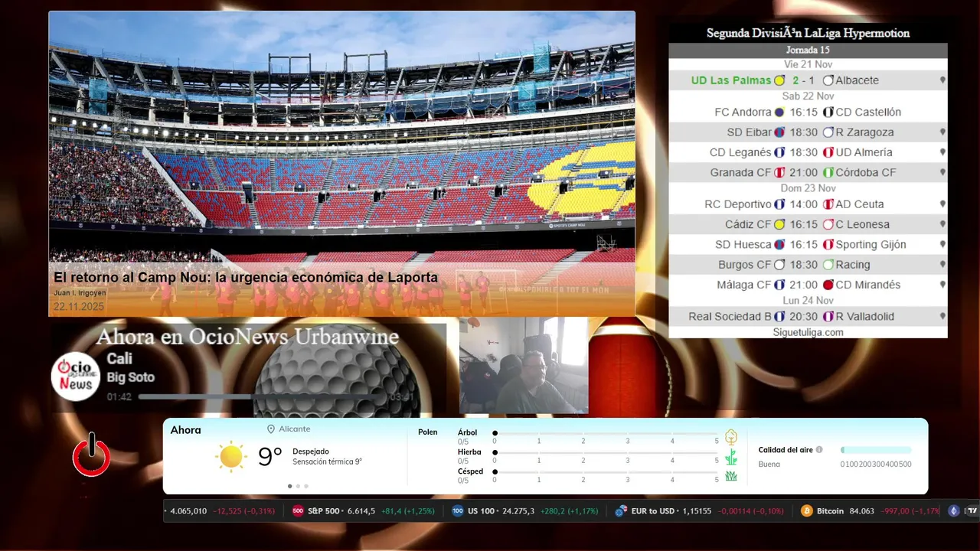980x551 pixels.
Task: Click the map pin on Cádiz CF row
Action: (x=942, y=225)
